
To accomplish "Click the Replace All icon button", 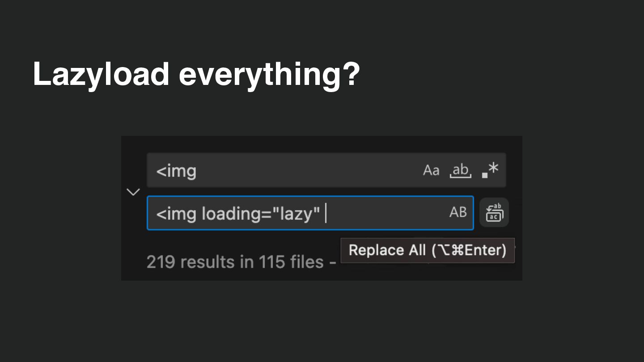I will pyautogui.click(x=494, y=213).
